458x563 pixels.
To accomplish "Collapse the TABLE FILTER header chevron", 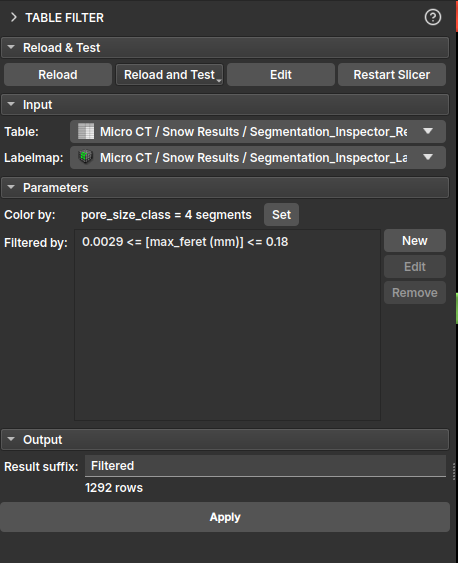I will (x=14, y=17).
